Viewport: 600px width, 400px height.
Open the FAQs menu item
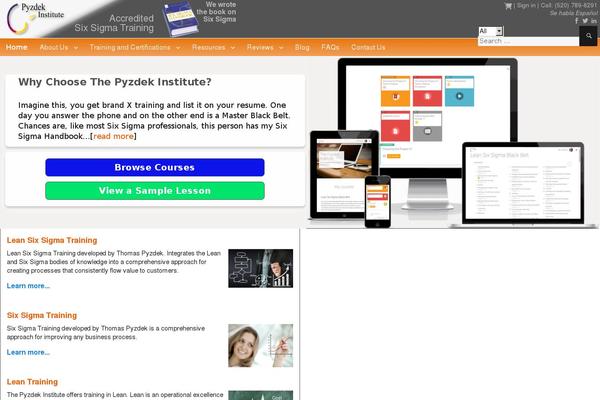330,47
